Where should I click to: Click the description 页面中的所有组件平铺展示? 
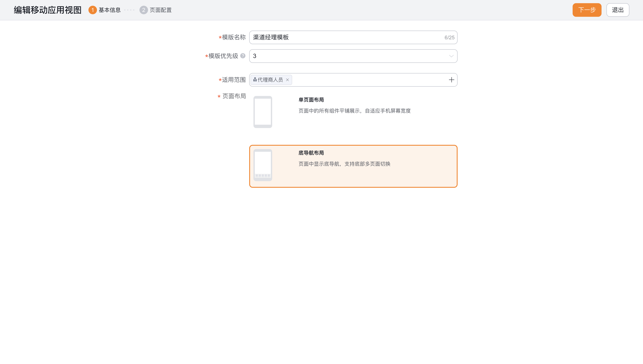tap(355, 111)
